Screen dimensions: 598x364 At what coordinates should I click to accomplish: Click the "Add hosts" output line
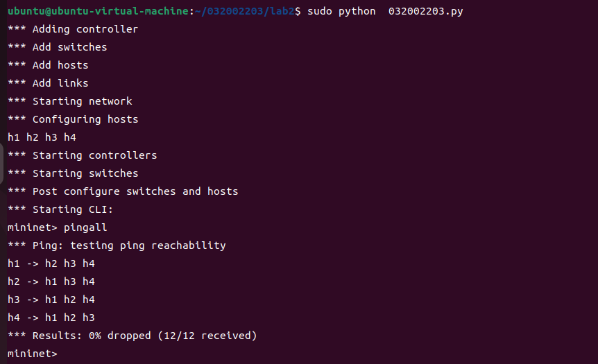point(48,65)
